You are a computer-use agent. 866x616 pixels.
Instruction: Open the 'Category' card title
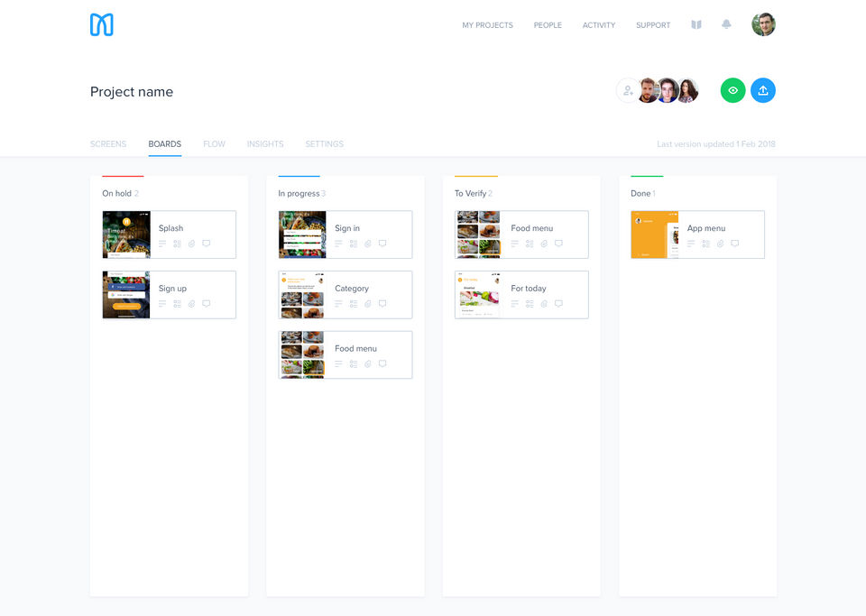[352, 288]
